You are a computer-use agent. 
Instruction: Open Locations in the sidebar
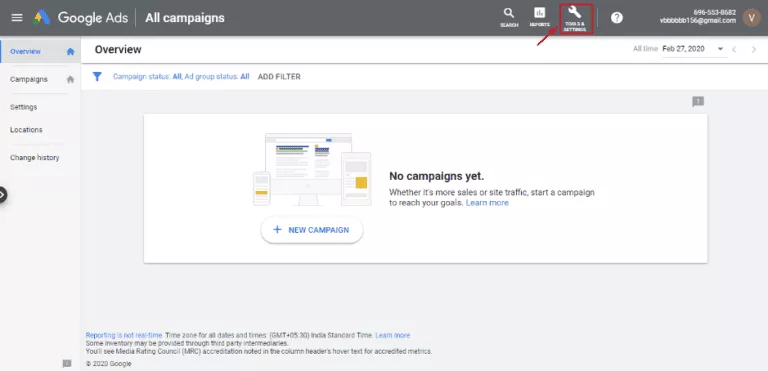(x=26, y=130)
